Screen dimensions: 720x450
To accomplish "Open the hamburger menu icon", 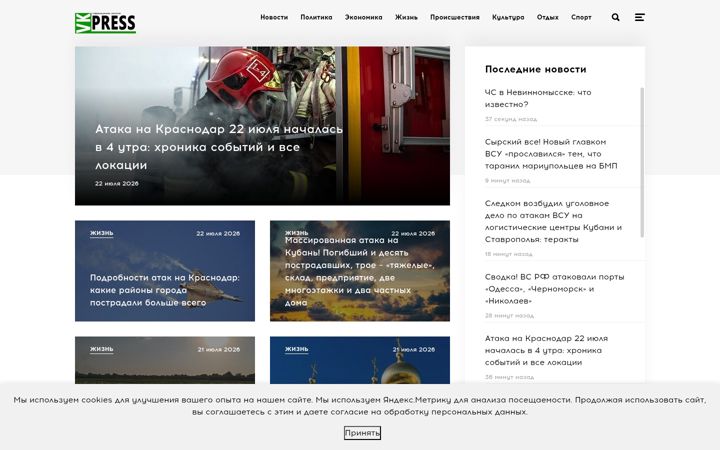I will (x=640, y=17).
